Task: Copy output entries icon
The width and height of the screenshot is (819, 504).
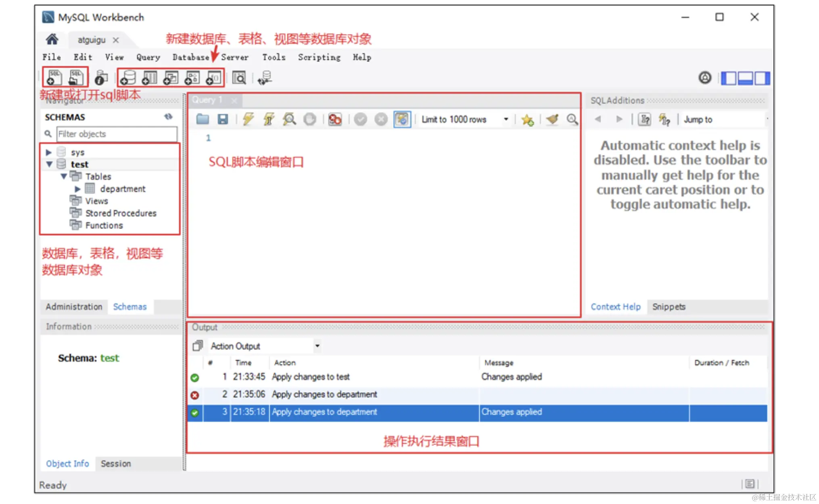Action: click(x=197, y=346)
